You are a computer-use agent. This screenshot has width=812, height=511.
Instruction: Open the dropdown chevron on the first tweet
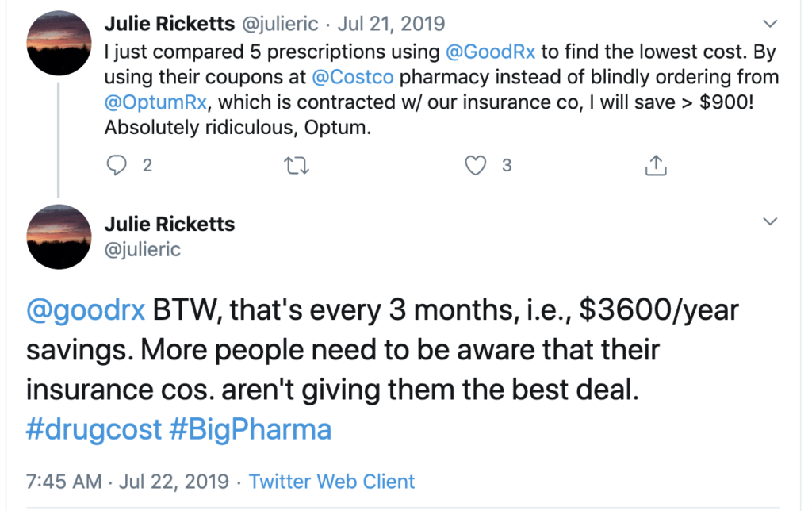(770, 23)
